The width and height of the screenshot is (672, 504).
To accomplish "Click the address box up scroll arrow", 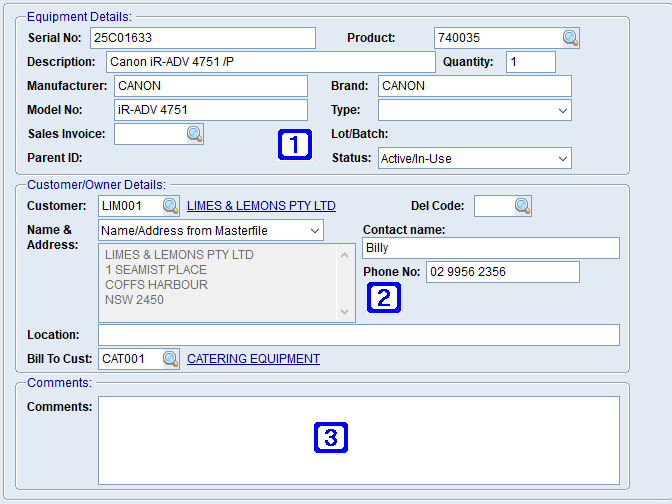I will [345, 255].
